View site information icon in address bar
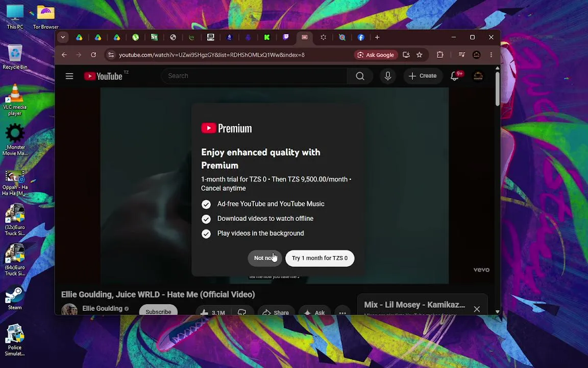Image resolution: width=588 pixels, height=368 pixels. click(111, 55)
